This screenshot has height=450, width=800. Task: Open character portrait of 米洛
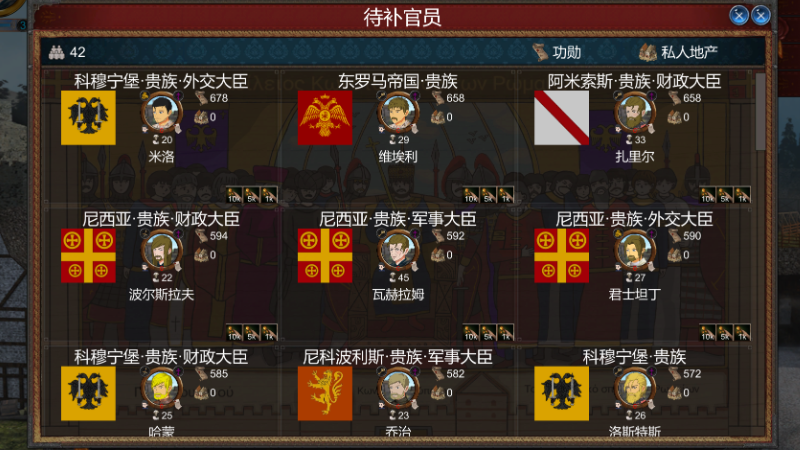[x=162, y=113]
